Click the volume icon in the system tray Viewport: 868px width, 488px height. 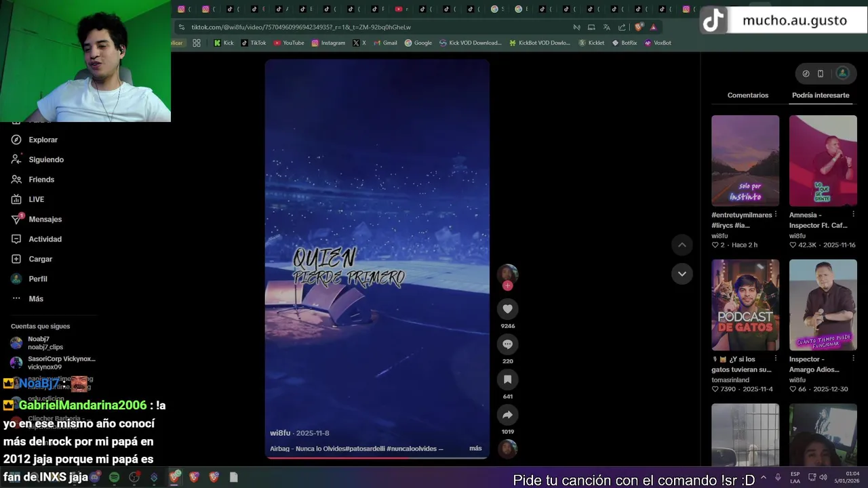823,477
